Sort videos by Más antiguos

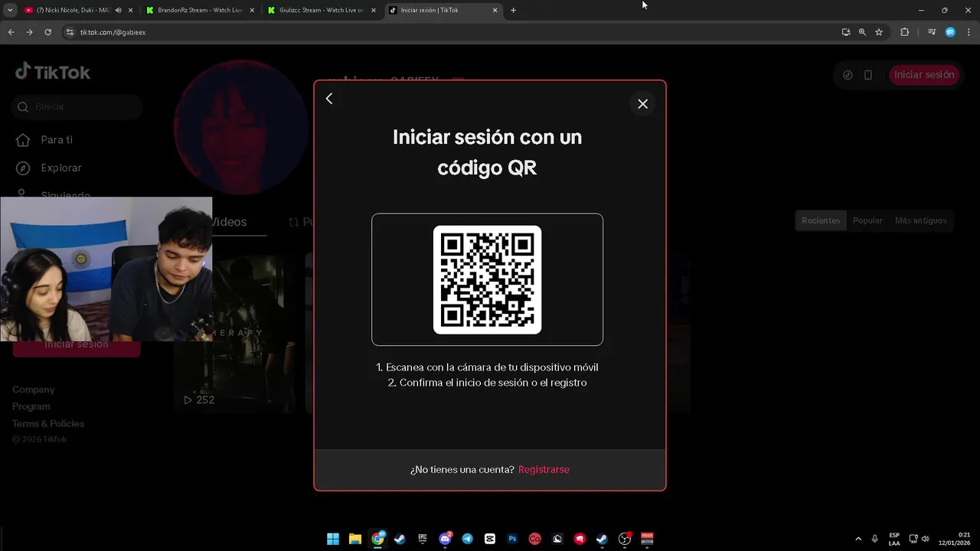[x=921, y=220]
